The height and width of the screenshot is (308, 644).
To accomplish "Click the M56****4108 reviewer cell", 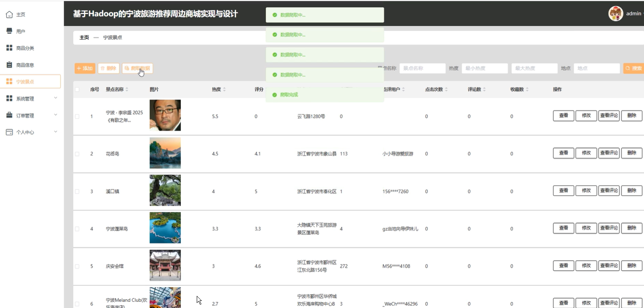I will [x=396, y=266].
